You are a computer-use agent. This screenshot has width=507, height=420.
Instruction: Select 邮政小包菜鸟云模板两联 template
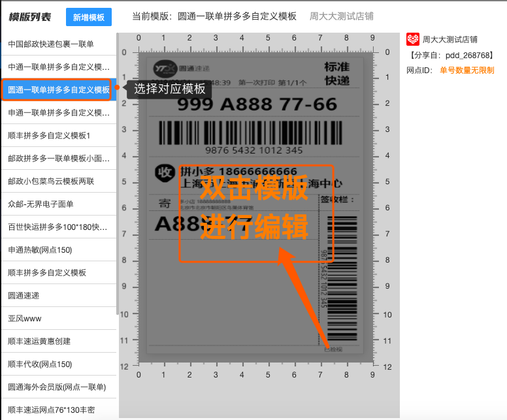pyautogui.click(x=51, y=181)
